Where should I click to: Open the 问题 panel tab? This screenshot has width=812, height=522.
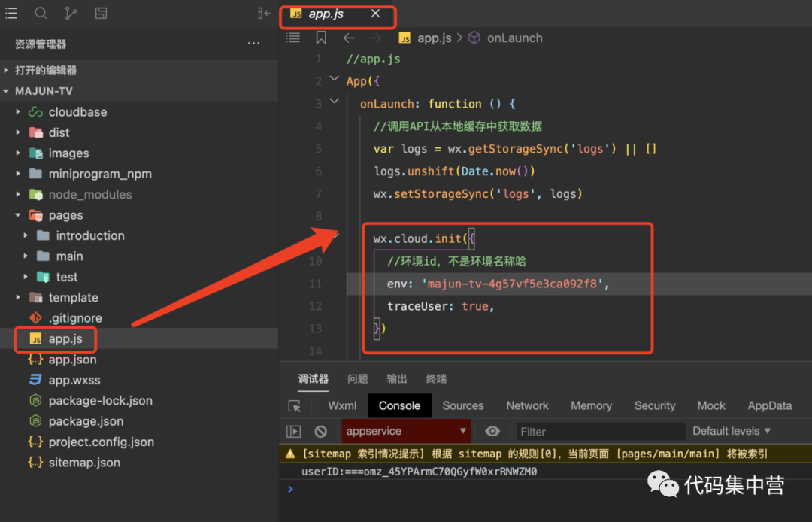358,379
